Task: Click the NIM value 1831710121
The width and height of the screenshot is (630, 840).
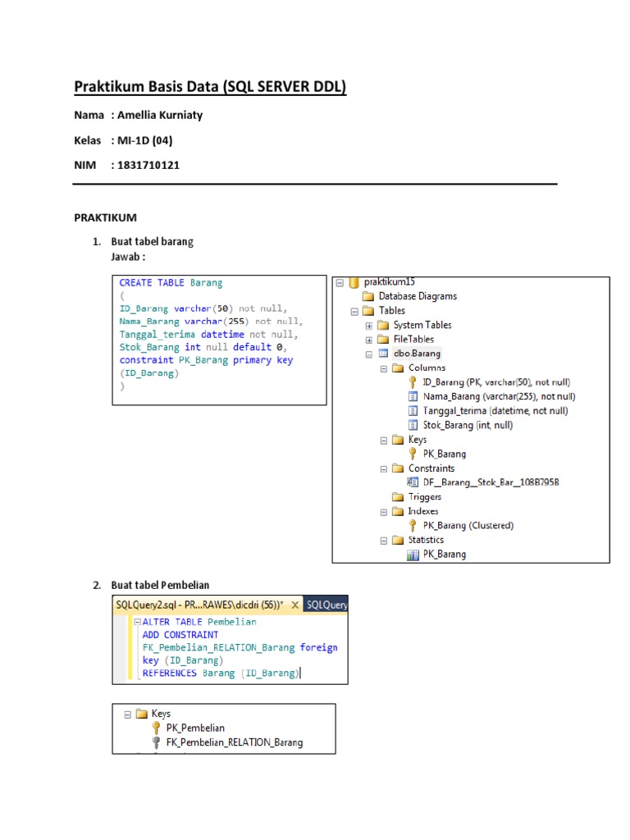Action: tap(148, 165)
